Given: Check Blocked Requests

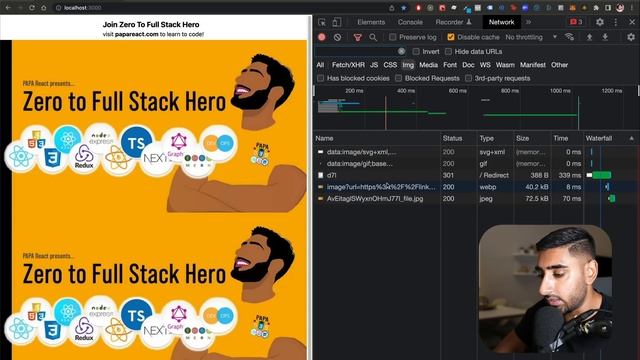Looking at the screenshot, I should tap(398, 78).
